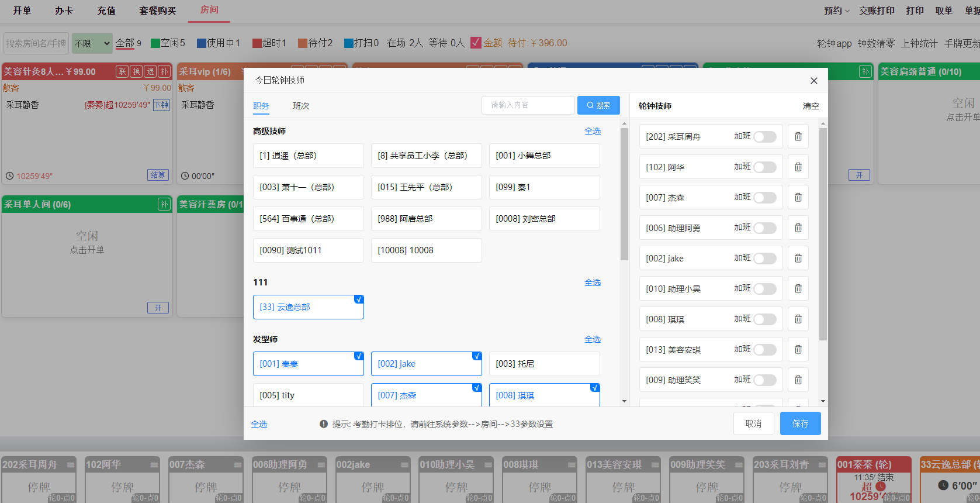The image size is (980, 503).
Task: Select all 高级技师 with 全选
Action: [x=593, y=131]
